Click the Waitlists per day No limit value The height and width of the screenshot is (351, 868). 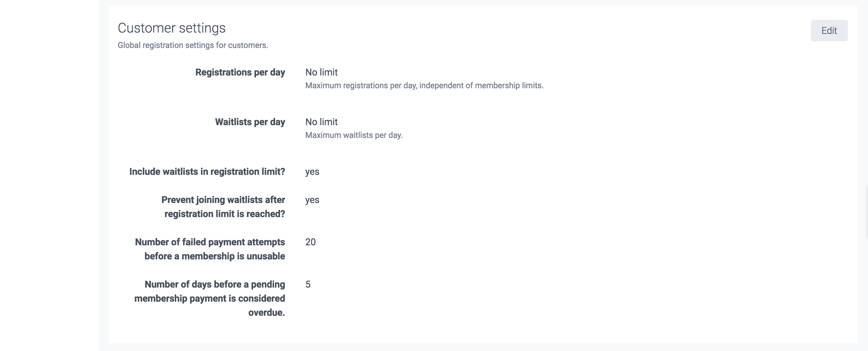coord(321,122)
